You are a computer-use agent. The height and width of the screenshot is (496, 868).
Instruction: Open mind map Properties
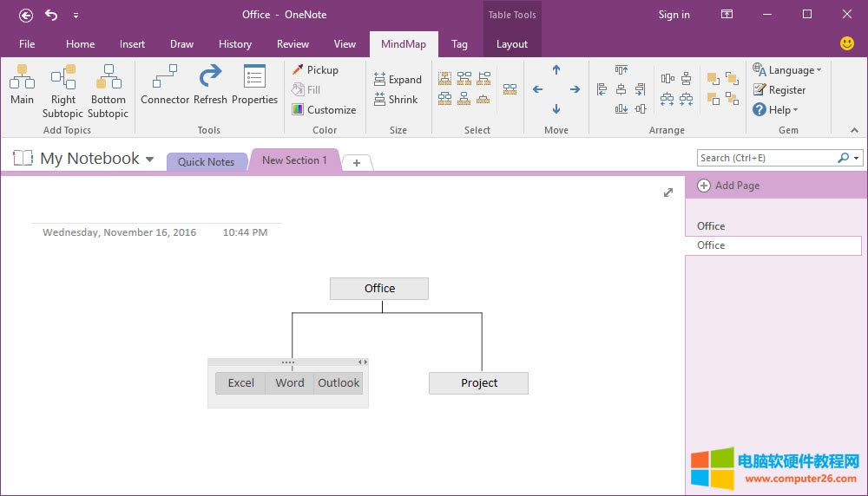(x=254, y=87)
